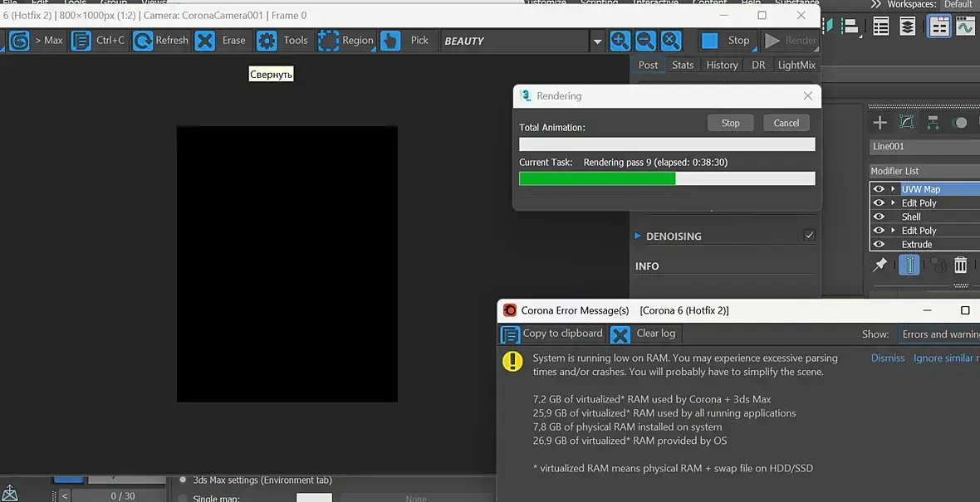Viewport: 980px width, 502px height.
Task: Open the Tools gear icon
Action: (267, 41)
